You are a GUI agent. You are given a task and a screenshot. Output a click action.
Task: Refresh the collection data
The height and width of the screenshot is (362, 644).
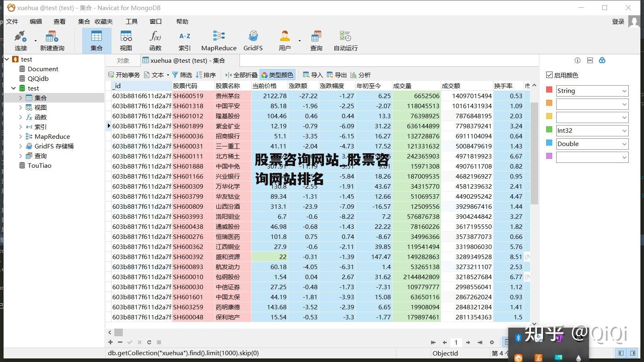point(149,342)
